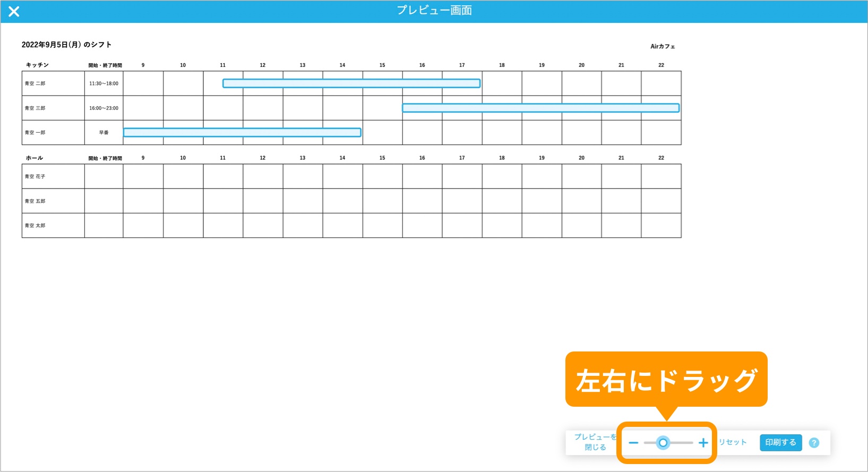868x472 pixels.
Task: Click the Airカフェ store name label
Action: click(x=663, y=47)
